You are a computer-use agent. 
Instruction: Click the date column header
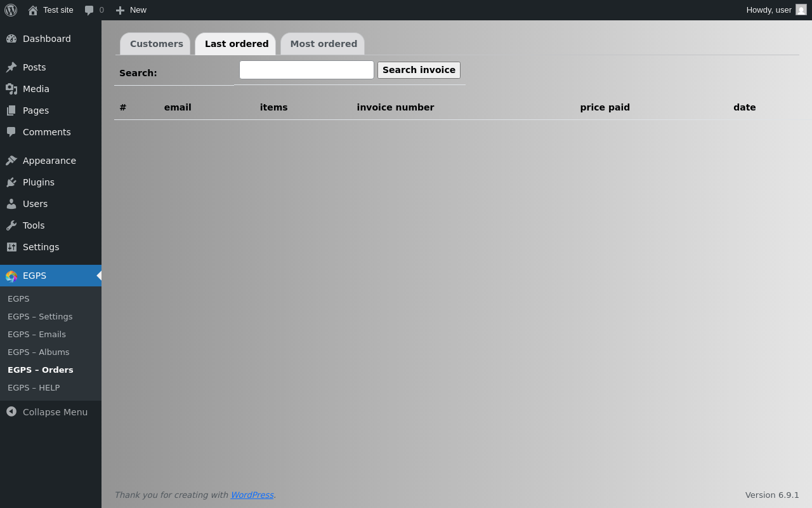pyautogui.click(x=745, y=107)
